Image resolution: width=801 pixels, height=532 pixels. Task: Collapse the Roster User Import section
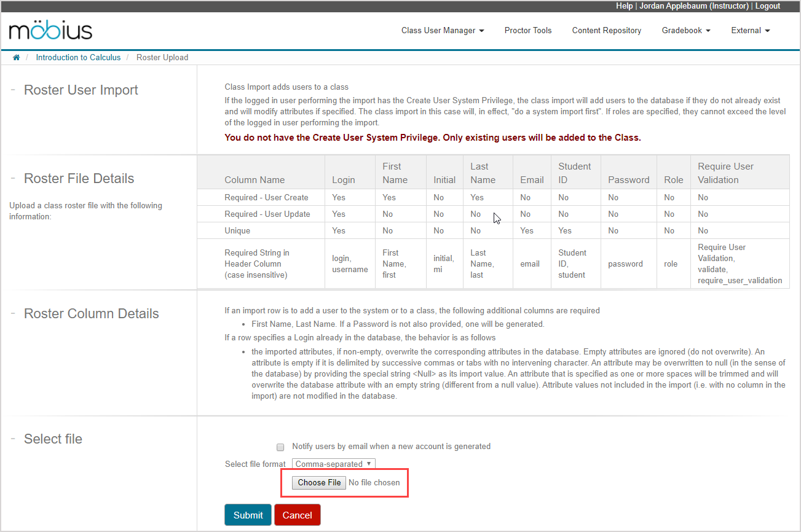point(13,90)
